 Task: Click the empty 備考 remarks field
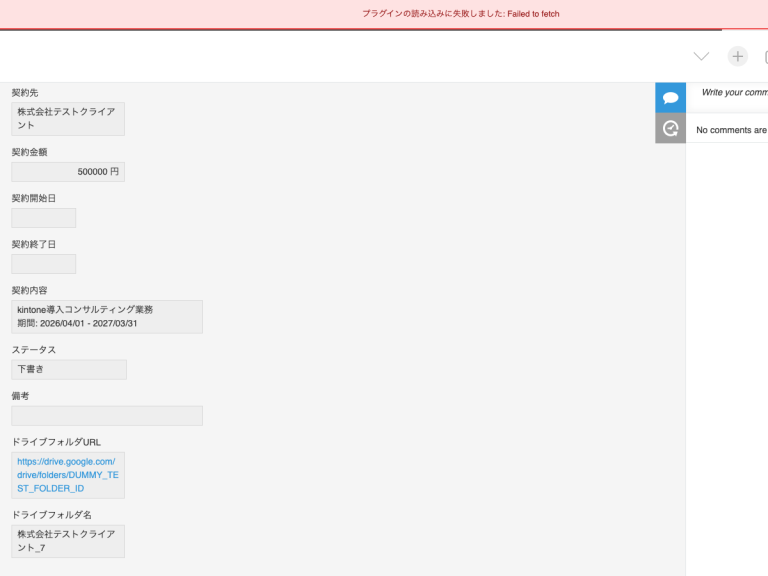click(x=107, y=416)
